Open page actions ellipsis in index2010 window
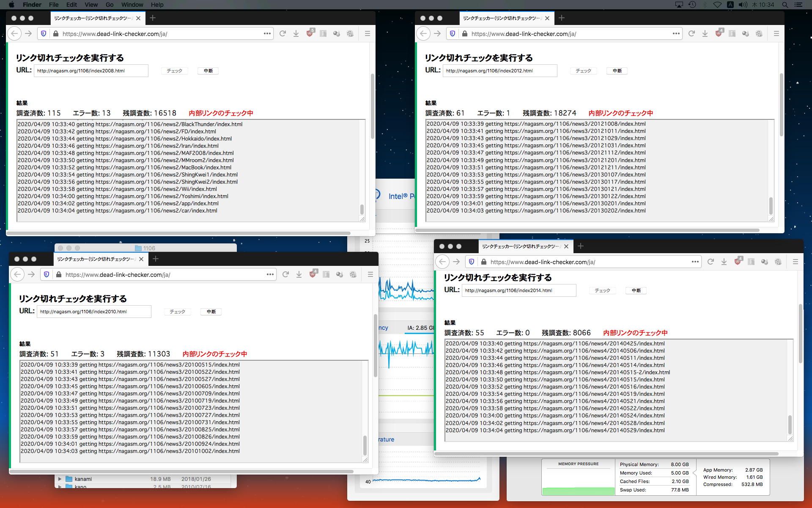Screen dimensions: 812x508 click(x=270, y=274)
